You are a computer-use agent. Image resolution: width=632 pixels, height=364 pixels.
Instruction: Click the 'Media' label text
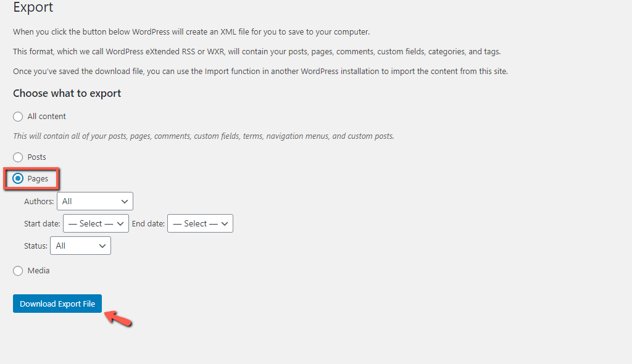click(x=38, y=271)
